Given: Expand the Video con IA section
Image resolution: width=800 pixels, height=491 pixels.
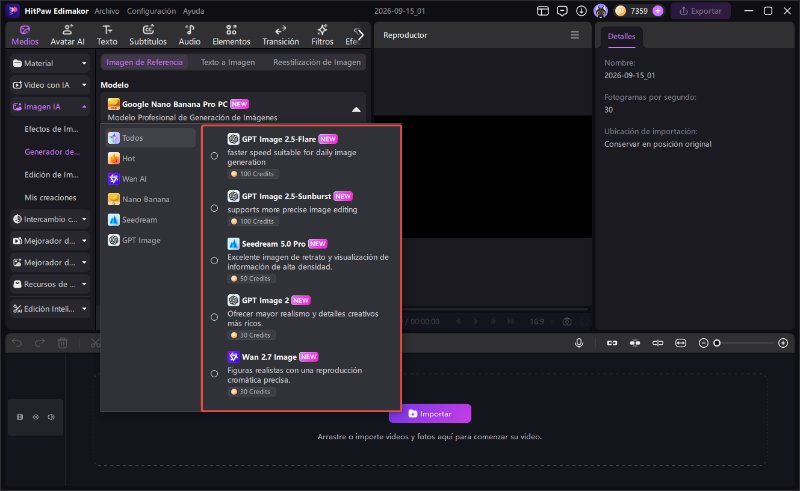Looking at the screenshot, I should pos(49,85).
